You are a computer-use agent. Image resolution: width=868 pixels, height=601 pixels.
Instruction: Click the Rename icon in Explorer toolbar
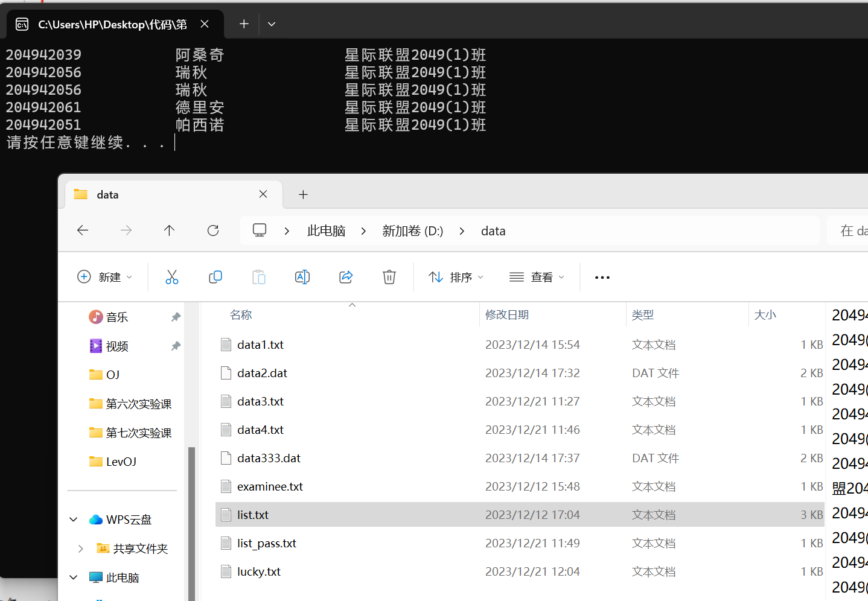click(302, 277)
